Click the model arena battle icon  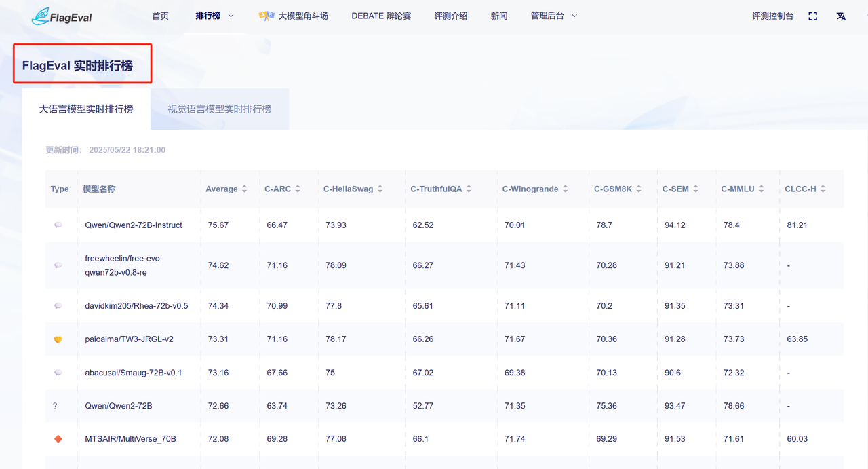pos(266,16)
